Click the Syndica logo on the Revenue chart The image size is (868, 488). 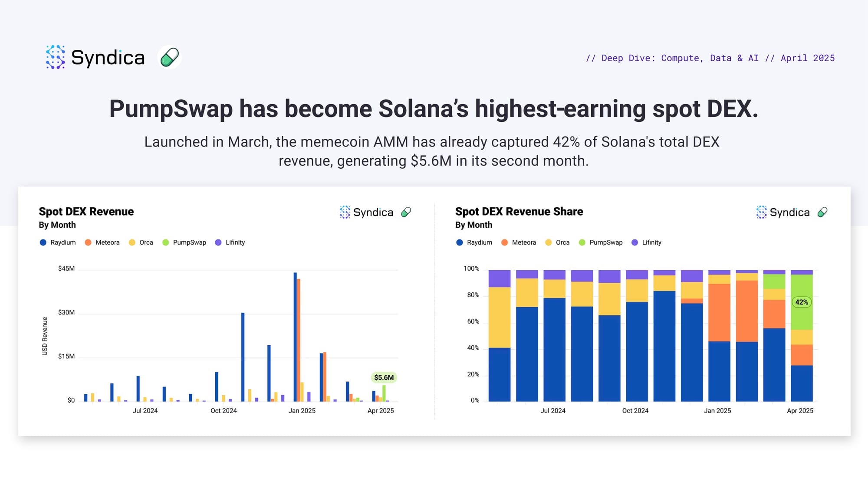click(367, 212)
